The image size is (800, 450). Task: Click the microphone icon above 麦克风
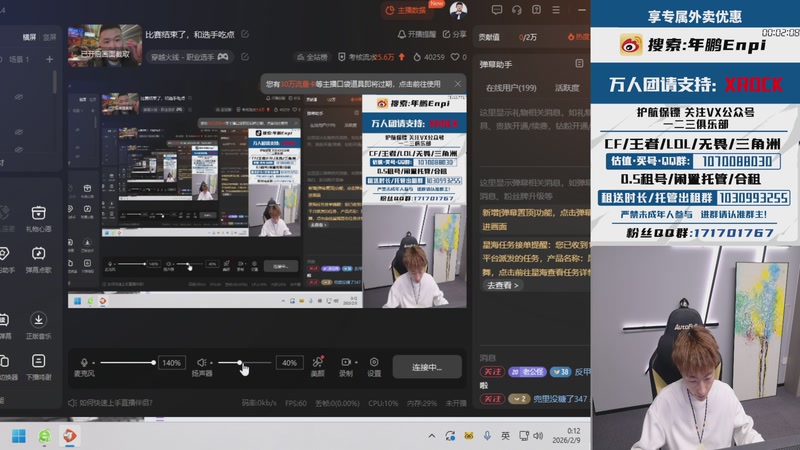84,362
